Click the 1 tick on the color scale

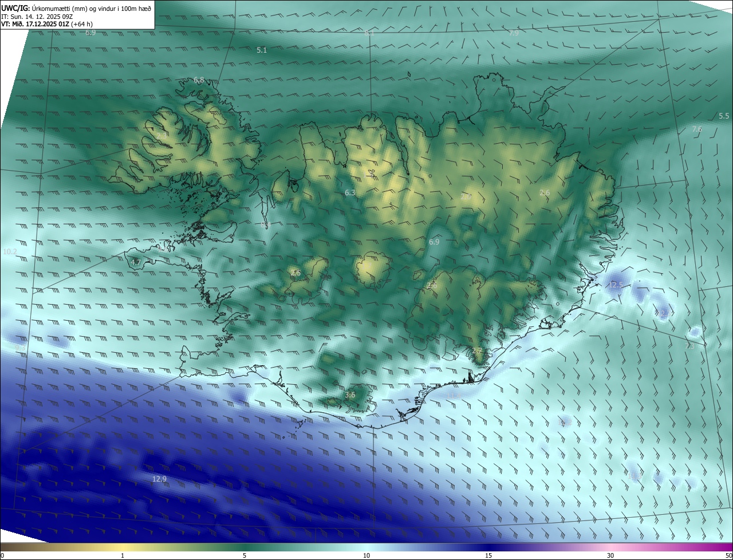pos(123,555)
